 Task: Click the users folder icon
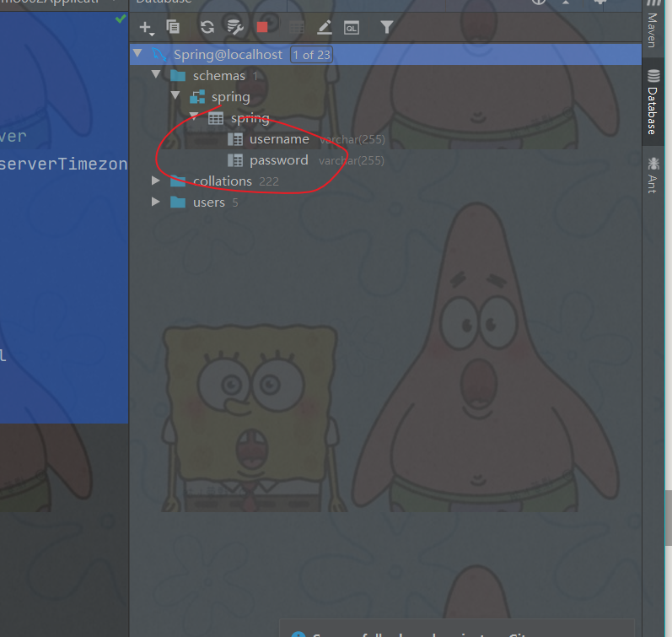point(178,202)
